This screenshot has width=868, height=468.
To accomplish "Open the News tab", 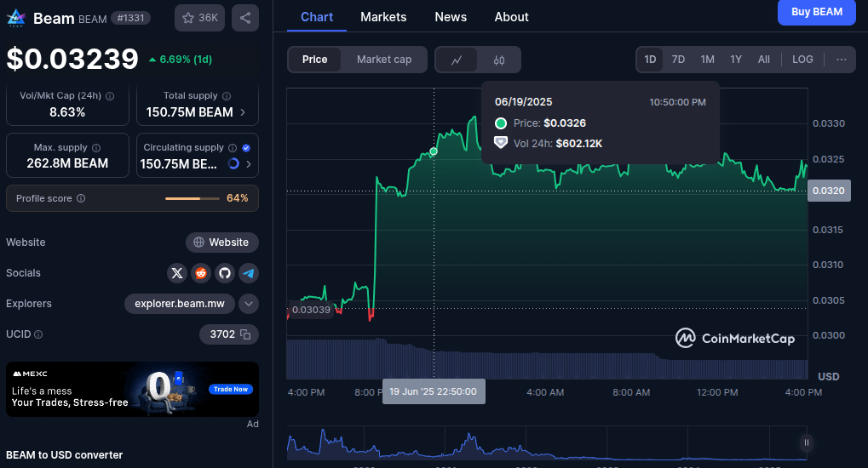I will point(451,17).
